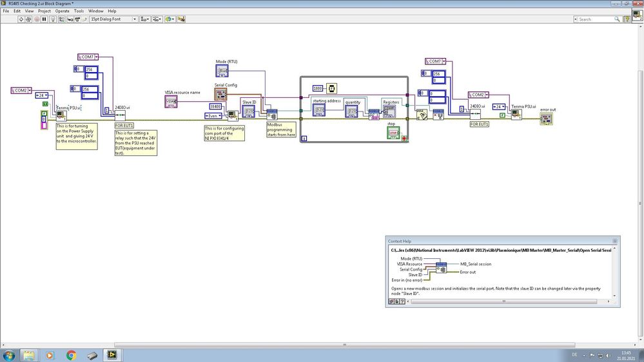Select the right Tenma PSU.vi node
644x362 pixels.
(x=516, y=115)
